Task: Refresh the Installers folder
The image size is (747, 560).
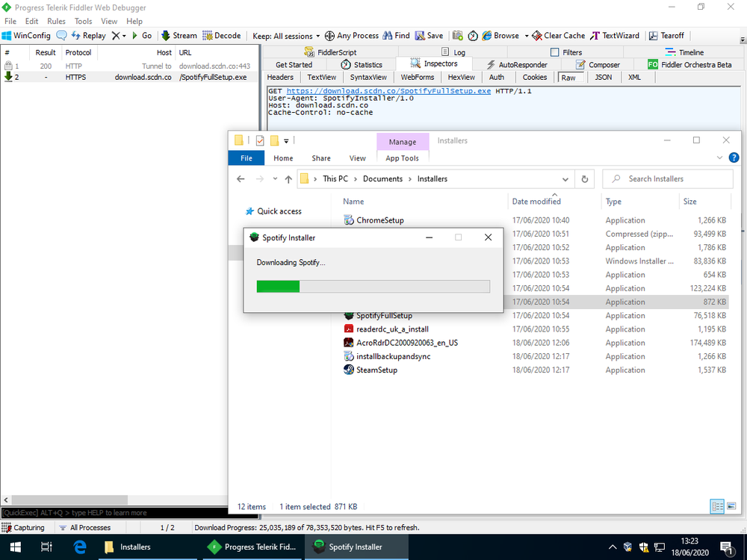Action: coord(585,179)
